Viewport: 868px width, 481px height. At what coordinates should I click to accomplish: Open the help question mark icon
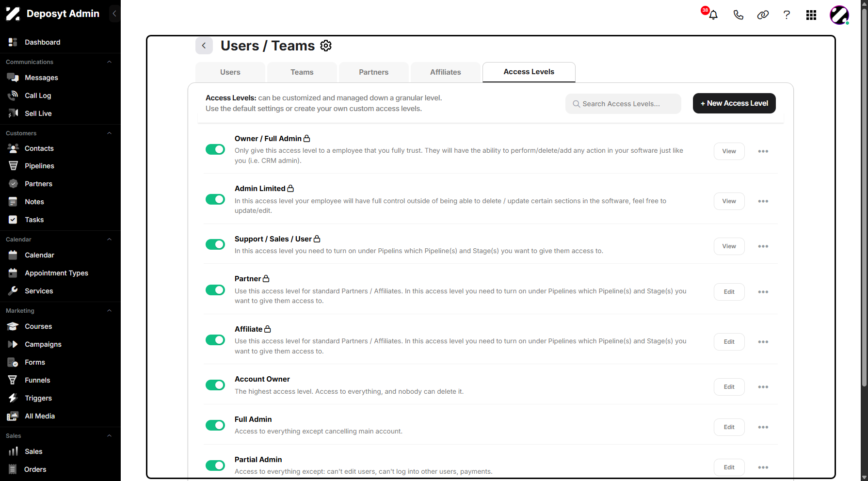pyautogui.click(x=787, y=15)
